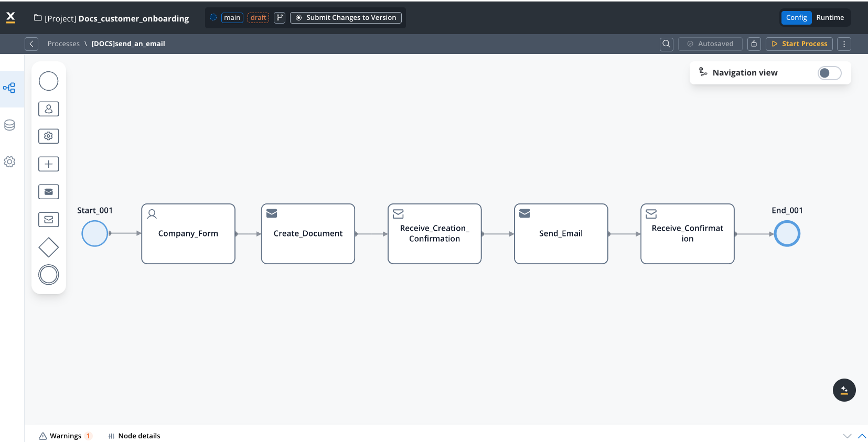Select the Company_Form user task node
This screenshot has width=868, height=442.
188,234
